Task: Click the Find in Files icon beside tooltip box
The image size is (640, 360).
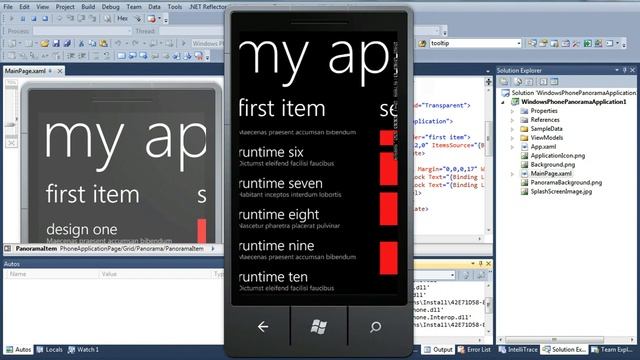Action: [x=422, y=43]
